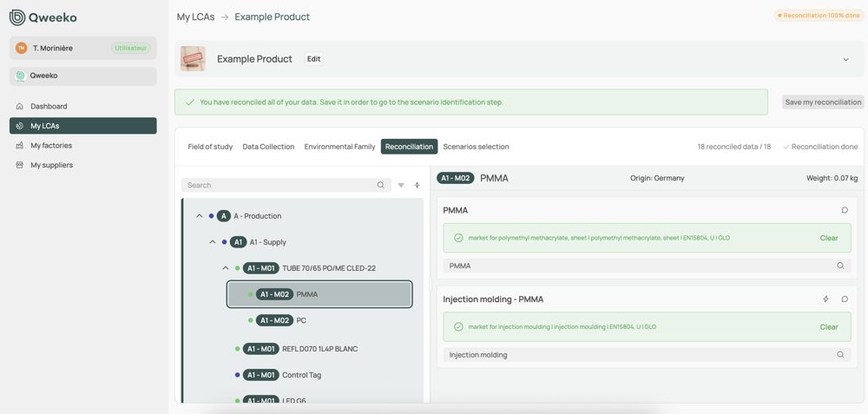Image resolution: width=868 pixels, height=414 pixels.
Task: Click Reconciliation 100% done badge
Action: 819,16
